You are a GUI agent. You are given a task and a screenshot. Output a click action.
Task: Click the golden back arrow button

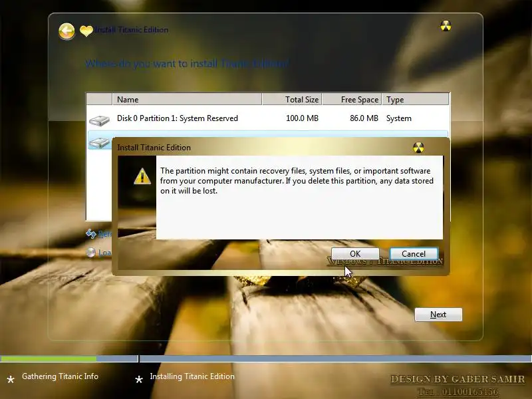point(66,31)
